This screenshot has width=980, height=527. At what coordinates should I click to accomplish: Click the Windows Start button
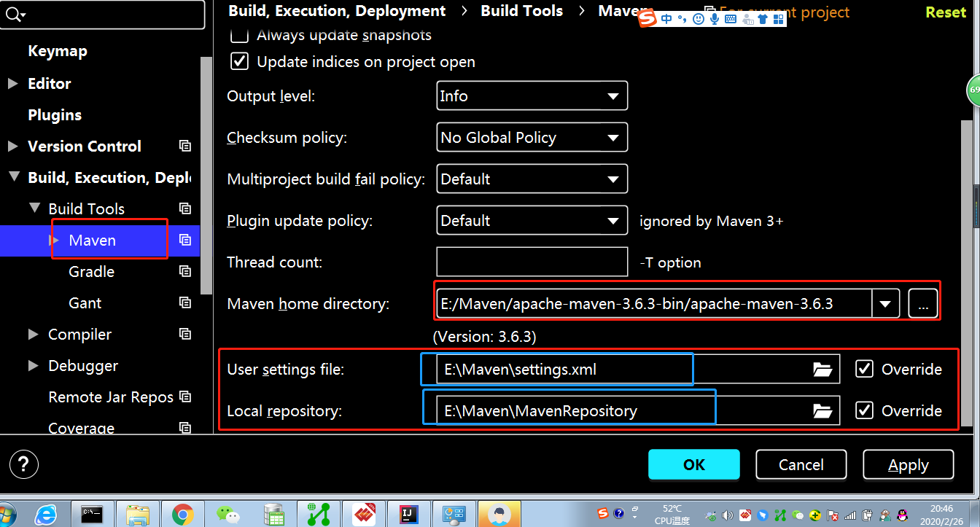(7, 515)
